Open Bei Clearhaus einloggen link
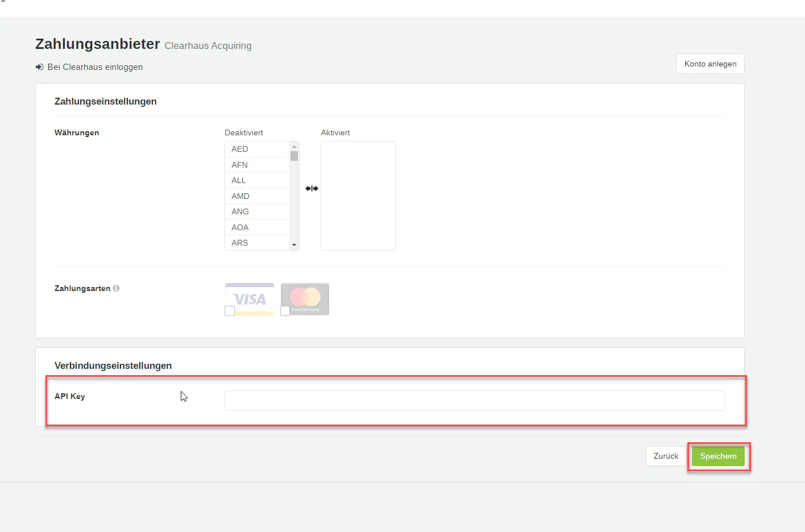Screen dimensions: 805x532 [95, 67]
